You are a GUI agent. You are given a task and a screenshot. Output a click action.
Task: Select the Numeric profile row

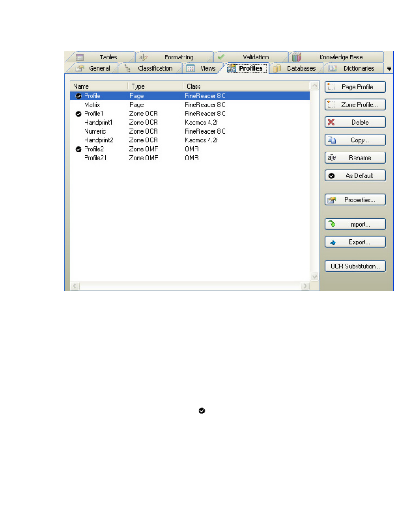(190, 131)
